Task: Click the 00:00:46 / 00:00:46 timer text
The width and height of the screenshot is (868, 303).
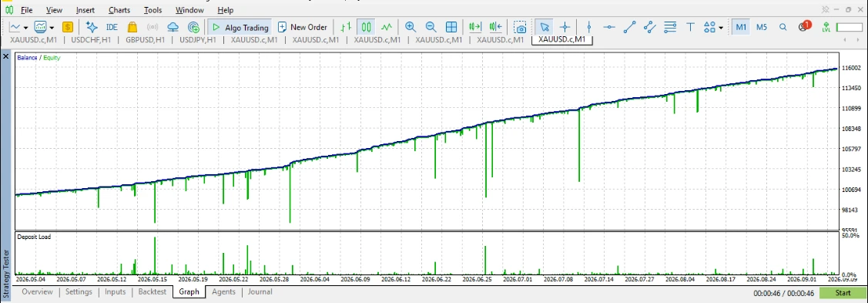Action: pos(784,293)
